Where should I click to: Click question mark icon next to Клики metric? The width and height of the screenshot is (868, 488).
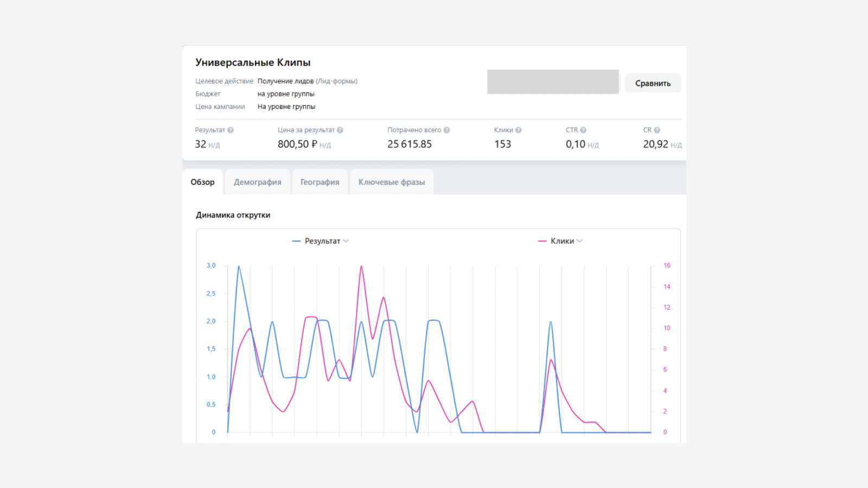pos(519,130)
